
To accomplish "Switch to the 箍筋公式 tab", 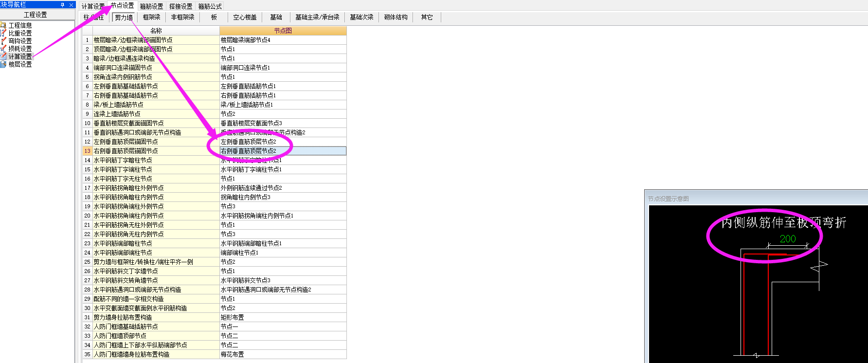I will click(x=210, y=6).
